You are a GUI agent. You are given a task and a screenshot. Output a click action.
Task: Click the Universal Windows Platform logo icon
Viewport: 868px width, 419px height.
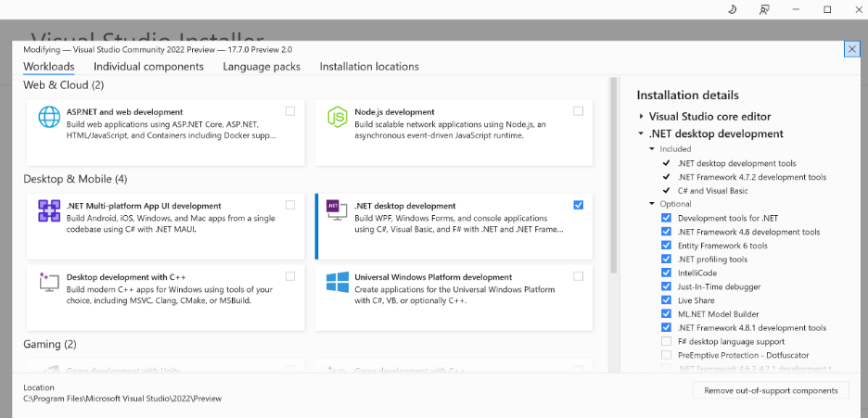[337, 282]
